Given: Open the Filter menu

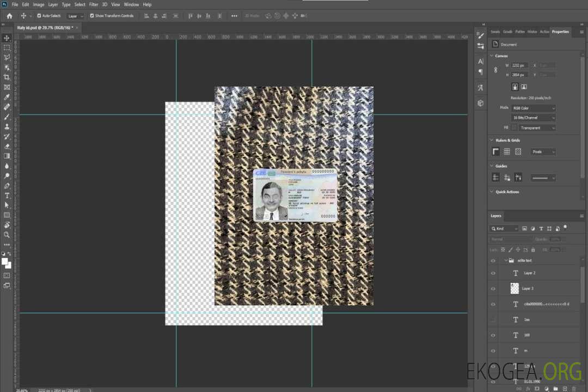Looking at the screenshot, I should [x=94, y=4].
